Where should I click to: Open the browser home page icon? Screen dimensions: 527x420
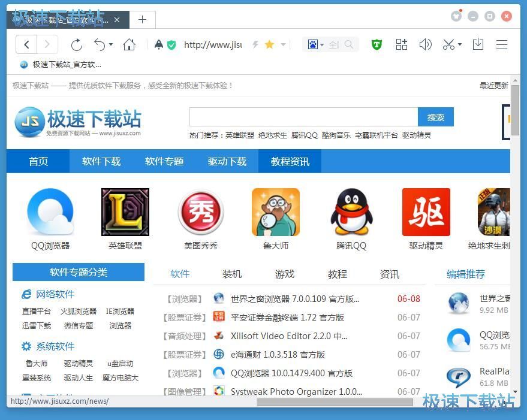tap(129, 44)
